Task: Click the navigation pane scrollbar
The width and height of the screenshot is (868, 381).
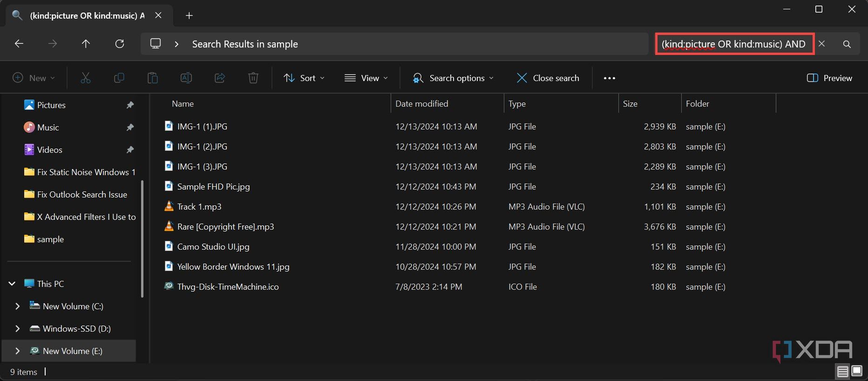Action: click(x=142, y=238)
